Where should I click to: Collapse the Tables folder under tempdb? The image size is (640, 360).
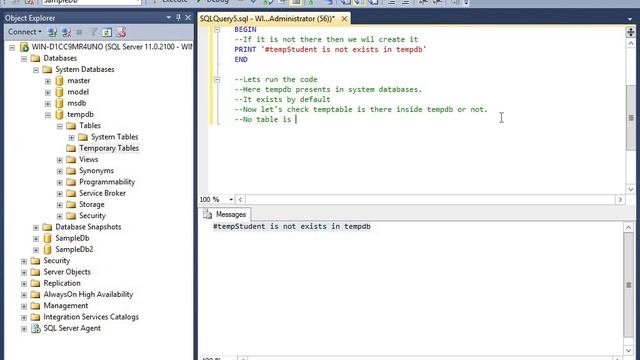(60, 126)
